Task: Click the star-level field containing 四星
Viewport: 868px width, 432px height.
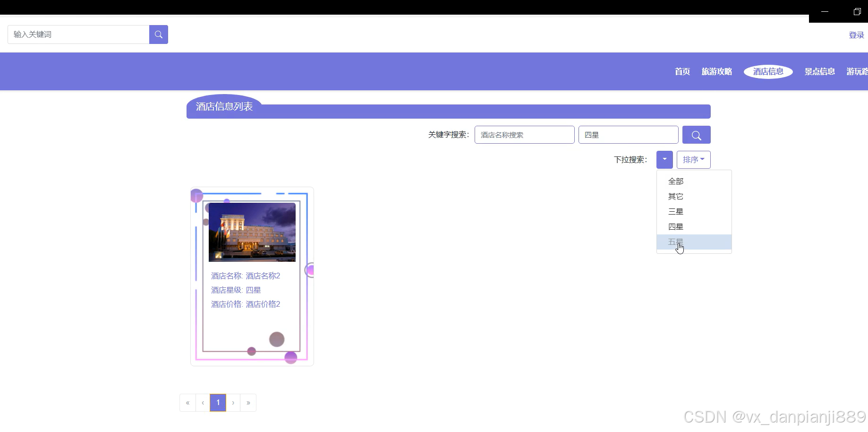Action: (629, 135)
